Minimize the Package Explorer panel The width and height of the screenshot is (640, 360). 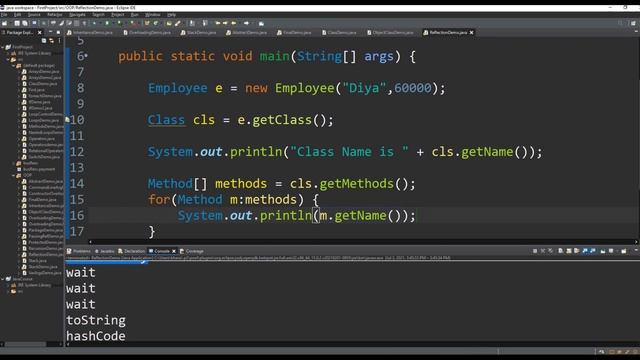51,32
